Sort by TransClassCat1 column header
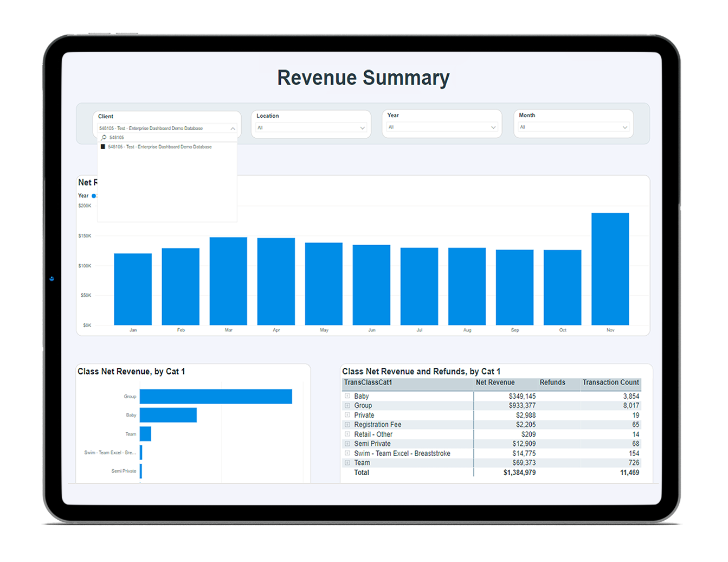 (368, 382)
